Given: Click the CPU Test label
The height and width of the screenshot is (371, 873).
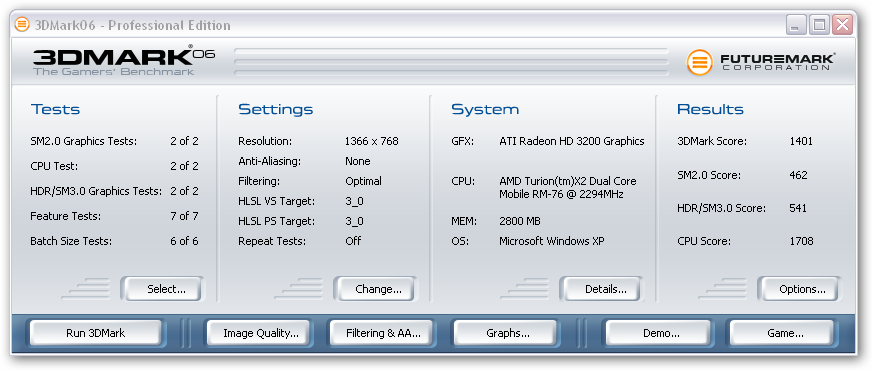Looking at the screenshot, I should click(x=53, y=166).
